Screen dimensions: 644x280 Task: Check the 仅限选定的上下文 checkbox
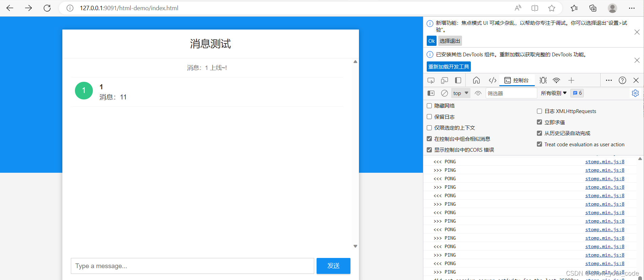tap(429, 128)
